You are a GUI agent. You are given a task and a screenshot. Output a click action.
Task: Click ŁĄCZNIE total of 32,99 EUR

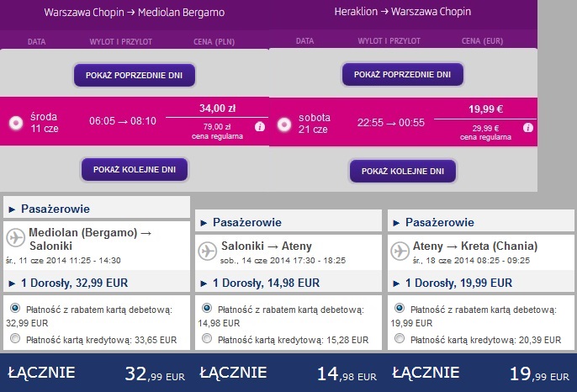[x=96, y=373]
